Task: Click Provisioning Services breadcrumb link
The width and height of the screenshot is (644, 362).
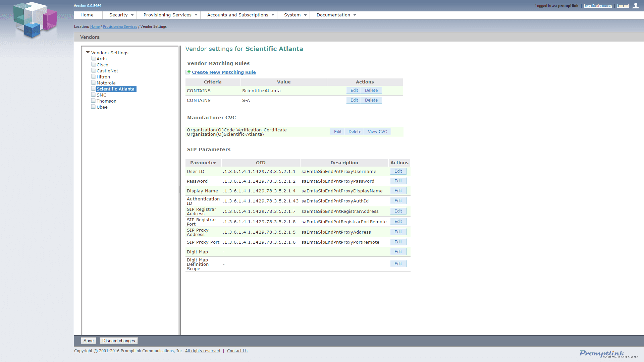Action: click(x=120, y=26)
